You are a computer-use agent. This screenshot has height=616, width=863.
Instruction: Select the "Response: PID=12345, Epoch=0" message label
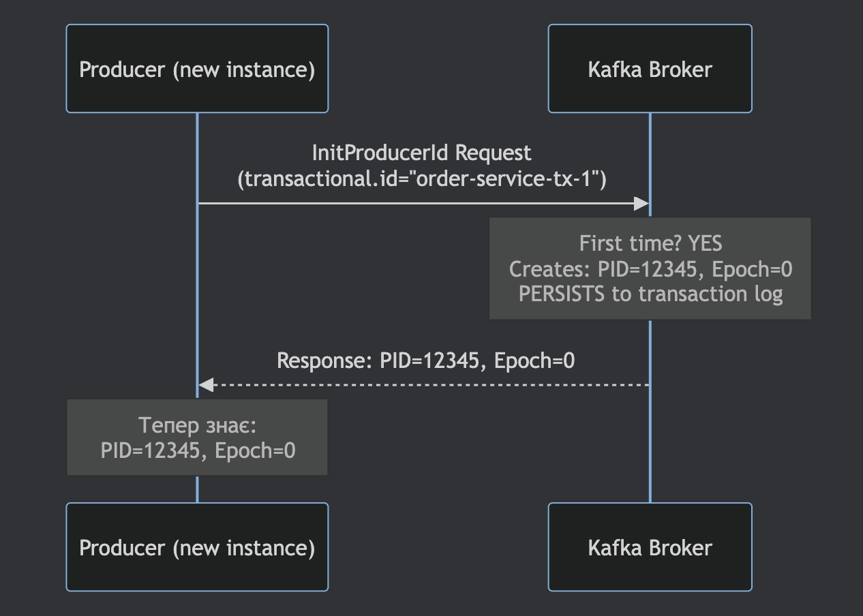(x=425, y=360)
